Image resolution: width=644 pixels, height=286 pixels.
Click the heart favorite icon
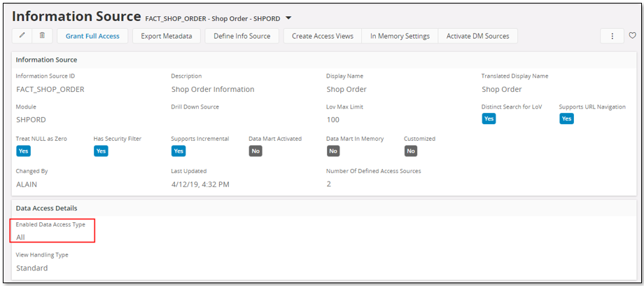[633, 36]
